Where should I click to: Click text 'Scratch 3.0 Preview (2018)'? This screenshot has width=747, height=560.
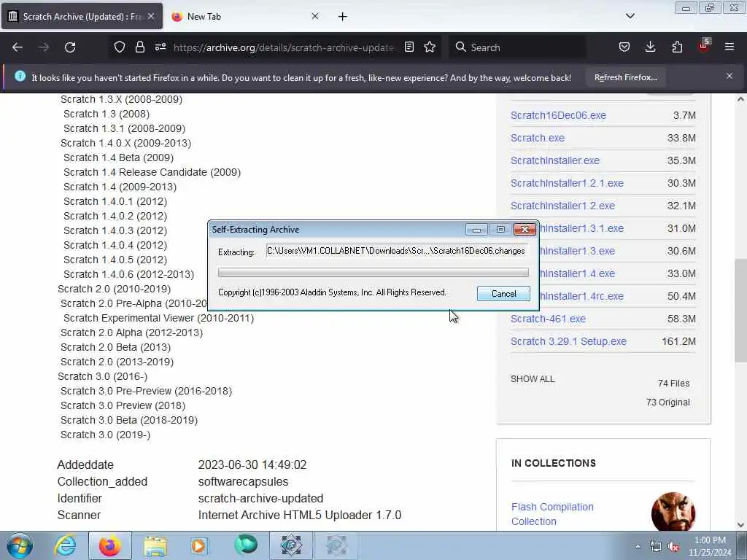(123, 405)
